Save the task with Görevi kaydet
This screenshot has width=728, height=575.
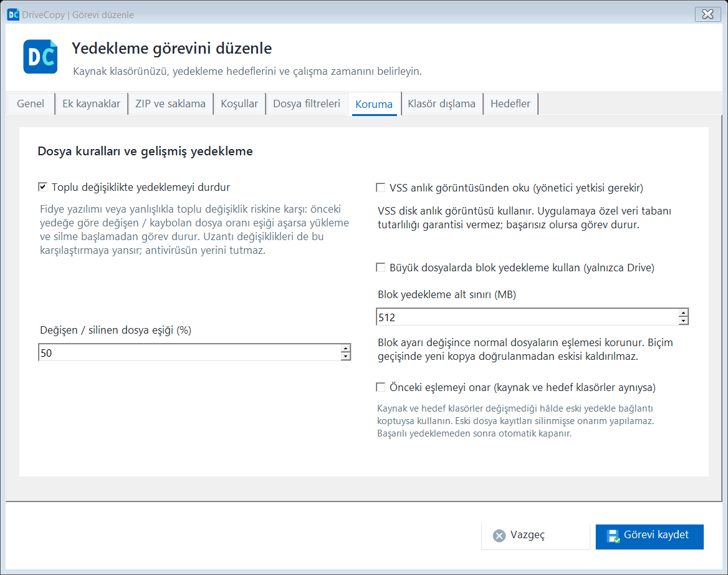(x=649, y=536)
